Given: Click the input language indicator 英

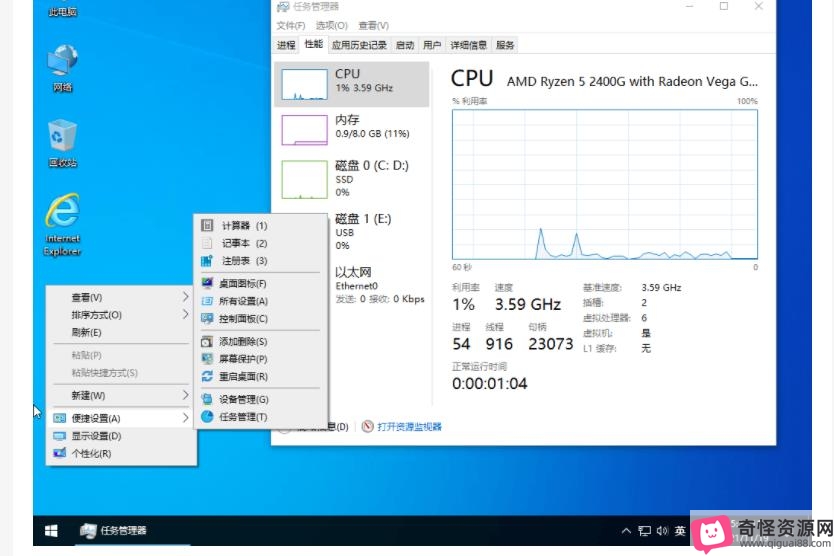Looking at the screenshot, I should [x=680, y=530].
